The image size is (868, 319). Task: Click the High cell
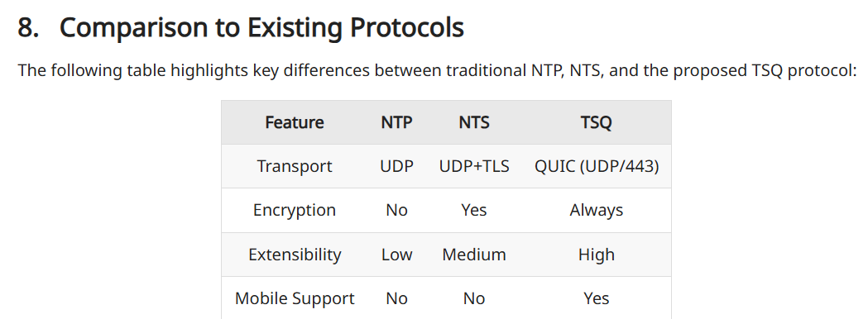(597, 255)
